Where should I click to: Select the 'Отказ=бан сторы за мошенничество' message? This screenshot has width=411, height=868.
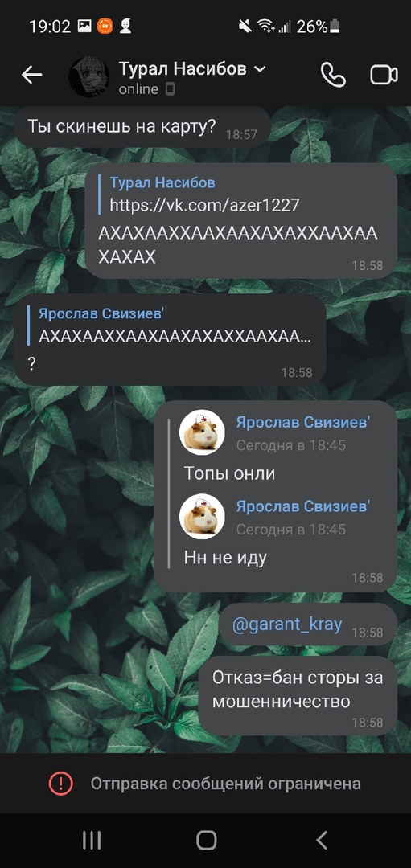pyautogui.click(x=298, y=695)
